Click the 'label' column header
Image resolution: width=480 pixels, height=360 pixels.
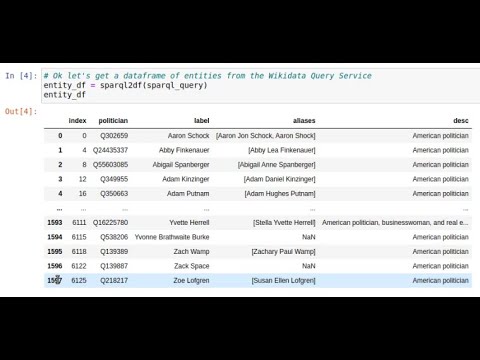pos(202,121)
